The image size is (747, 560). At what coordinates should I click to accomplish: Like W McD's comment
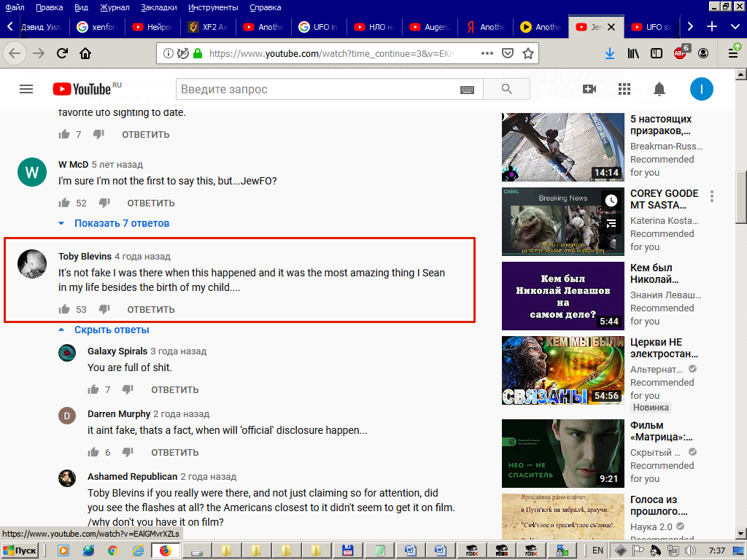tap(64, 203)
